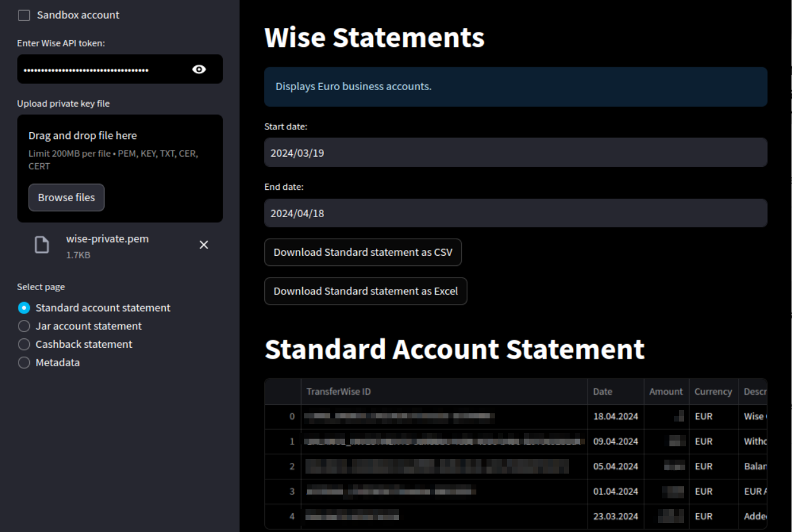
Task: Select the date cell 09.04.2024
Action: (615, 442)
